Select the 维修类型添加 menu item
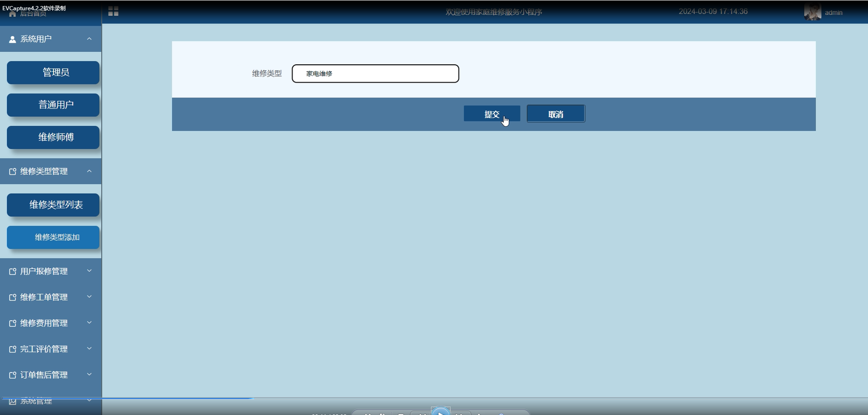 [x=53, y=237]
